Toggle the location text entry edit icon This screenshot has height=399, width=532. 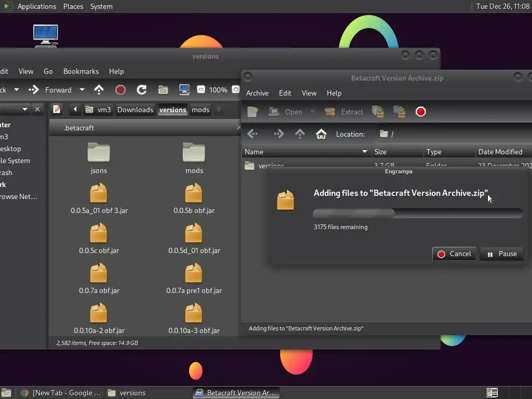tap(57, 110)
